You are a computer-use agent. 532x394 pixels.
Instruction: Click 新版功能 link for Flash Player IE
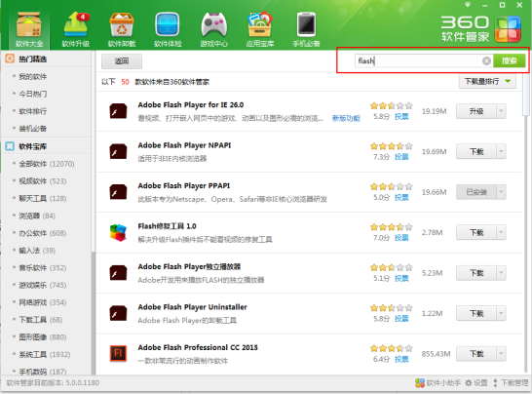[346, 118]
